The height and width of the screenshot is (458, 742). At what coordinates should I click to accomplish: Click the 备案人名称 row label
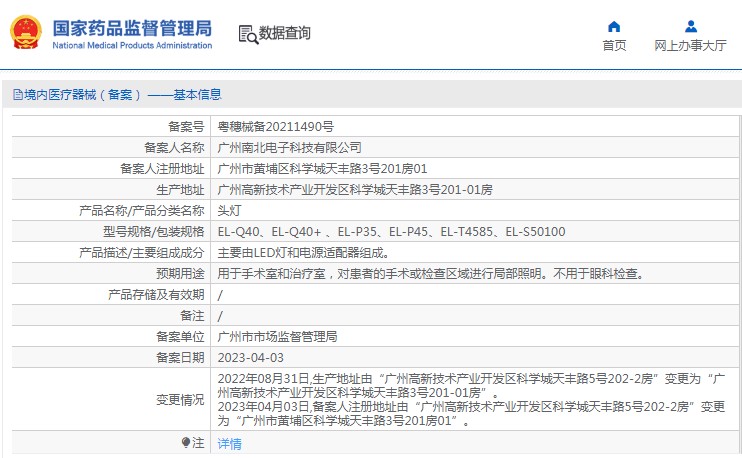tap(174, 148)
